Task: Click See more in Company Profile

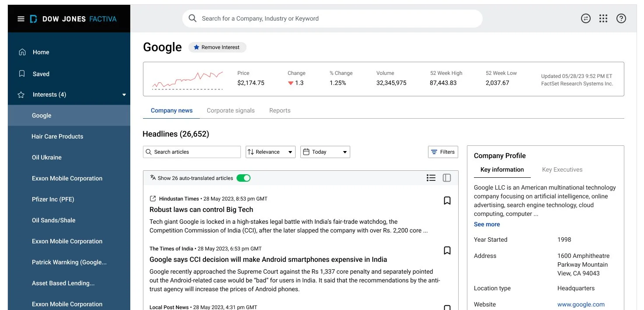Action: pos(487,224)
